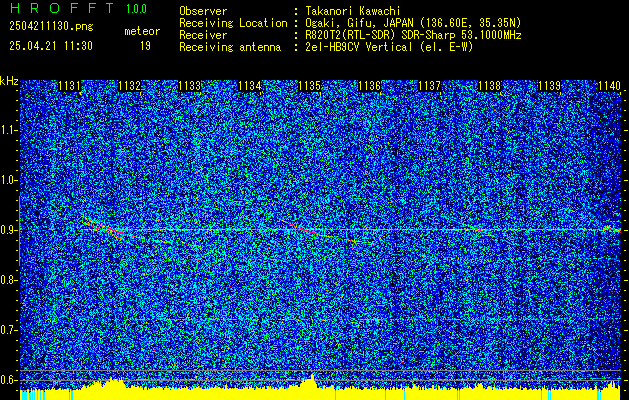
Task: Click the 1133 time marker
Action: tap(189, 86)
